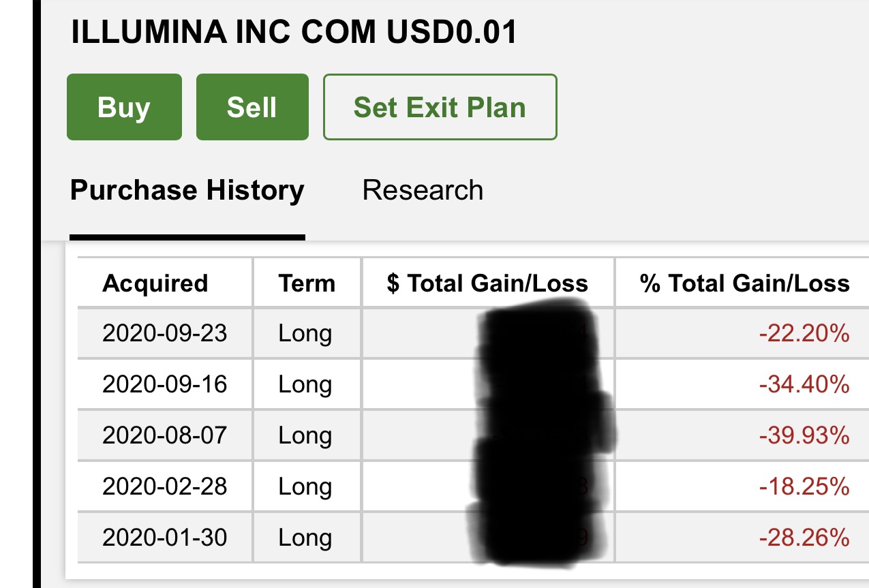Click the -39.93% total loss figure
Image resolution: width=869 pixels, height=588 pixels.
(x=804, y=435)
